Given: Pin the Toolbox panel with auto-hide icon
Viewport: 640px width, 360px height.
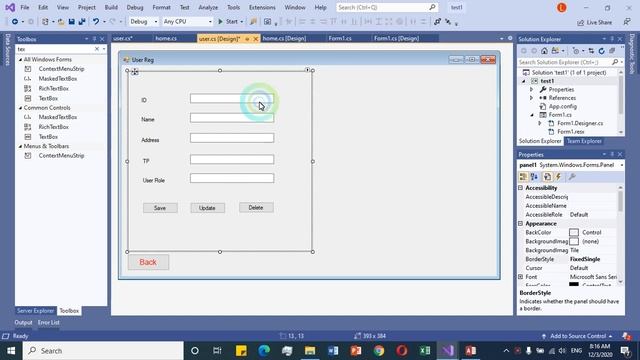Looking at the screenshot, I should (94, 39).
